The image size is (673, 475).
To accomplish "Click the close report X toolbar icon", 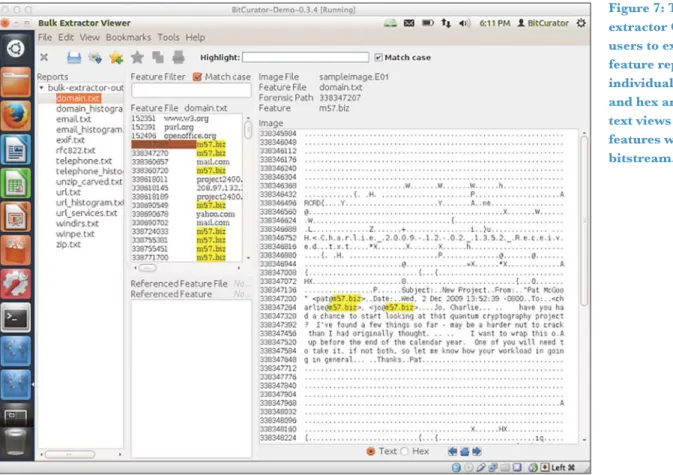I will pyautogui.click(x=44, y=57).
